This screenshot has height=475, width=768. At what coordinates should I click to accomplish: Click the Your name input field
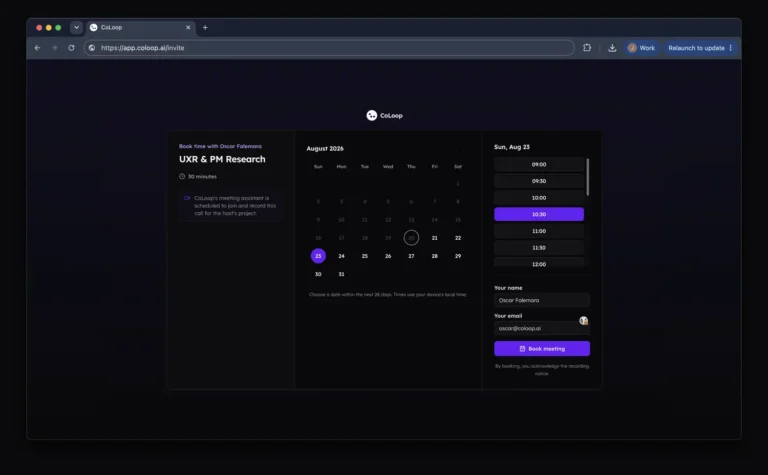(x=542, y=300)
